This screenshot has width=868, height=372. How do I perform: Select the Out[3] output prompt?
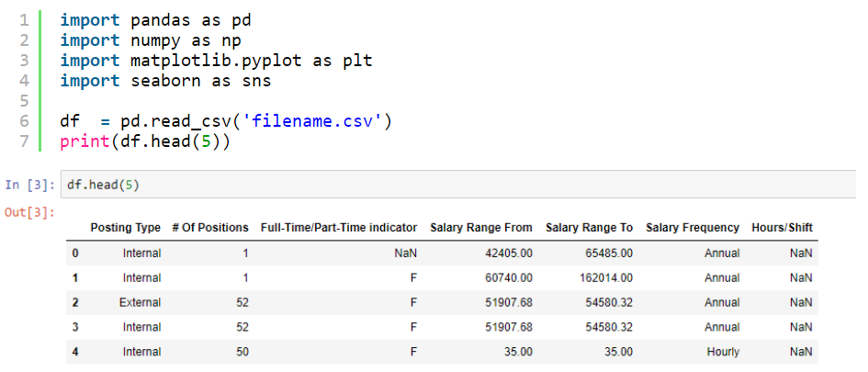(x=30, y=212)
